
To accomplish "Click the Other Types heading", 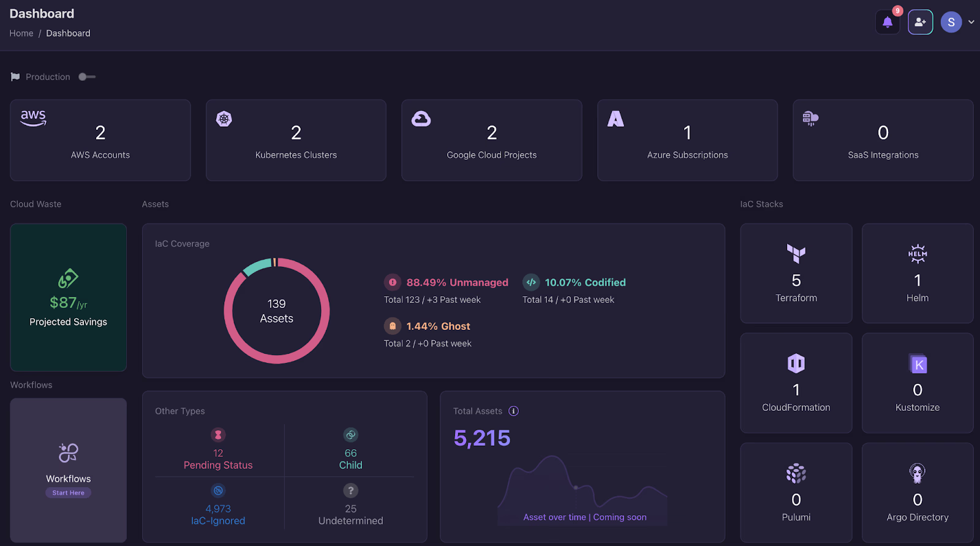I will coord(180,411).
